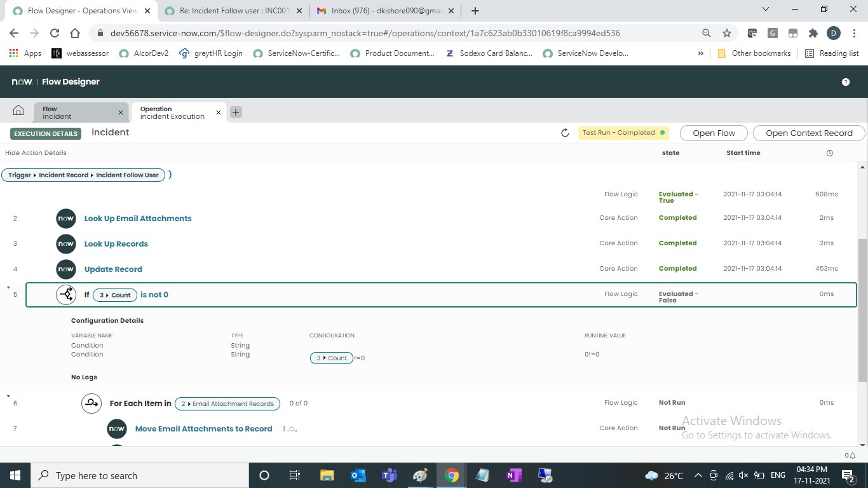The width and height of the screenshot is (868, 488).
Task: Open OneNote from the taskbar
Action: (x=513, y=475)
